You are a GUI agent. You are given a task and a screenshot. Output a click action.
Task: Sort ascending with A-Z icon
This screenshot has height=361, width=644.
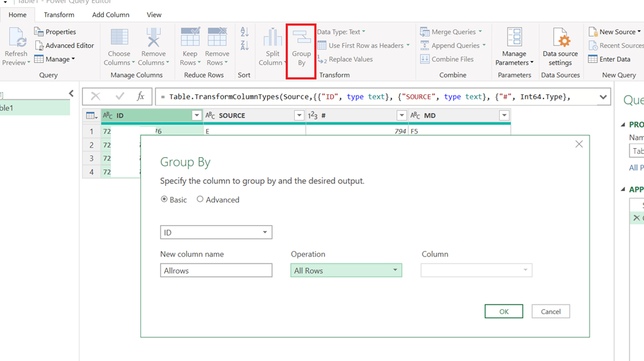click(244, 31)
